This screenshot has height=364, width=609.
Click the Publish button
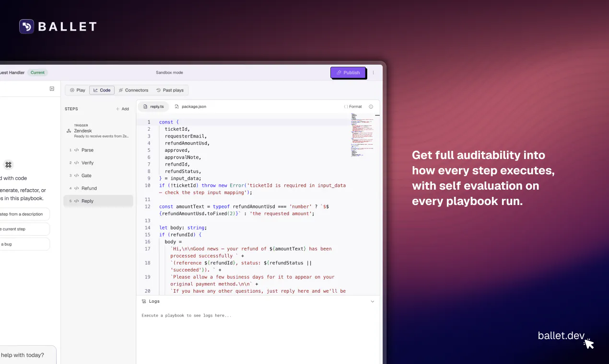[348, 72]
